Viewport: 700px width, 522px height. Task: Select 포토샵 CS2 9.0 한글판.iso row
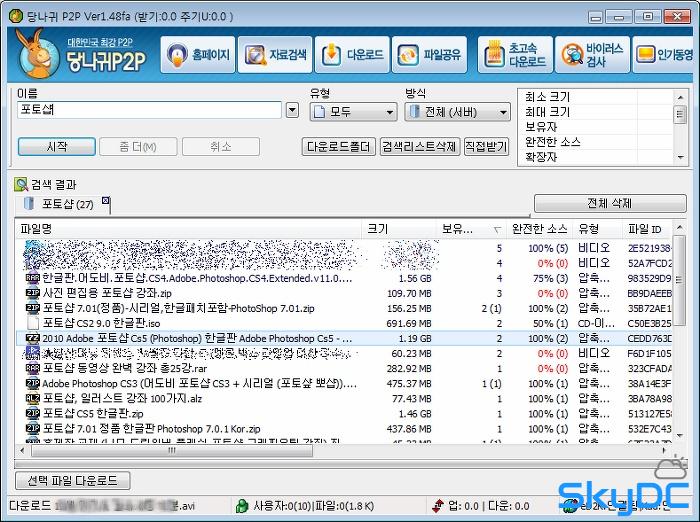[x=344, y=323]
